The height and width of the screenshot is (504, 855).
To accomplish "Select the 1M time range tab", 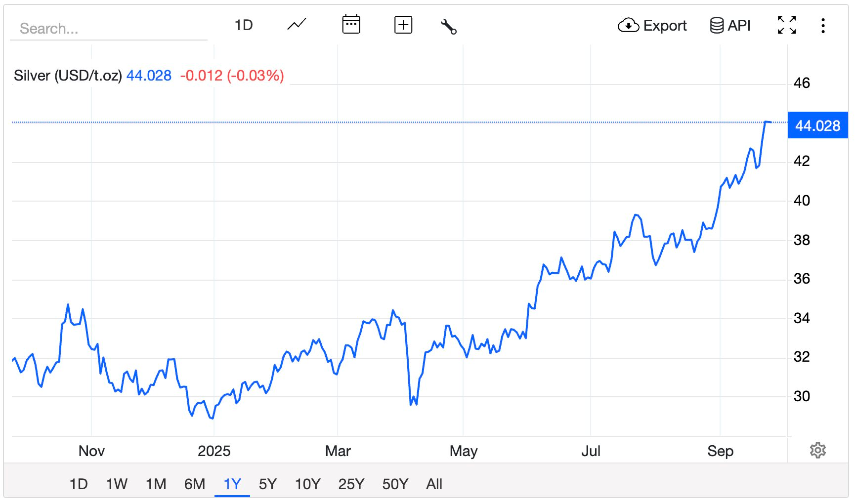I will (156, 484).
